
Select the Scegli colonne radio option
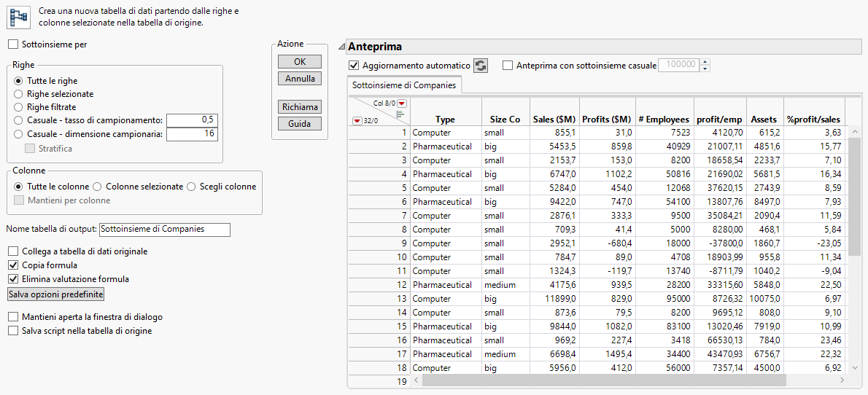(x=192, y=187)
